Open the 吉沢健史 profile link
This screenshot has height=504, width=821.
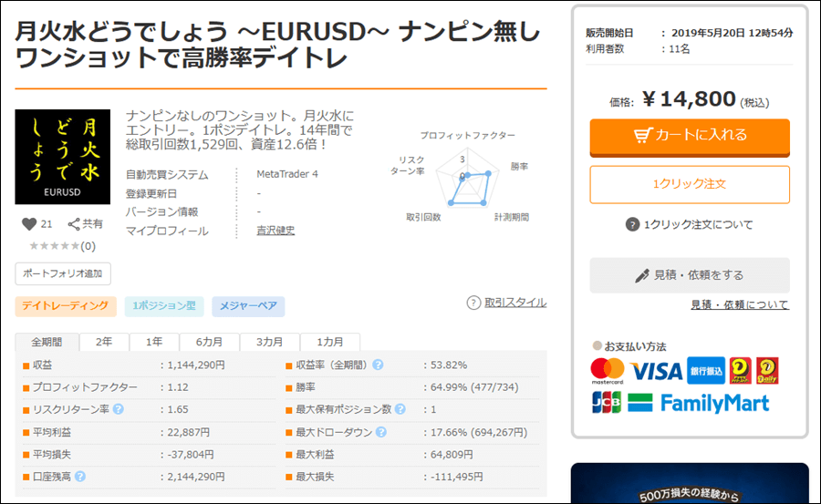point(275,231)
